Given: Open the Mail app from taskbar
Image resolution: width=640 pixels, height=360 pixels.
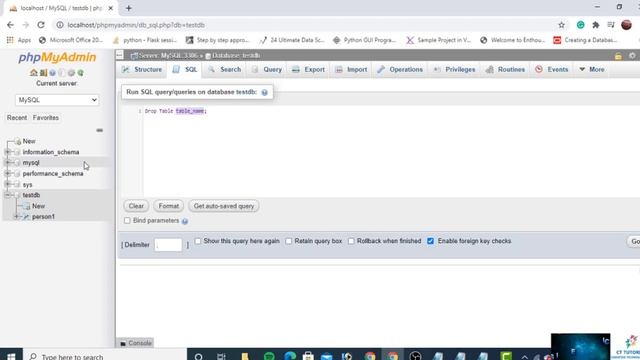Looking at the screenshot, I should click(x=327, y=356).
